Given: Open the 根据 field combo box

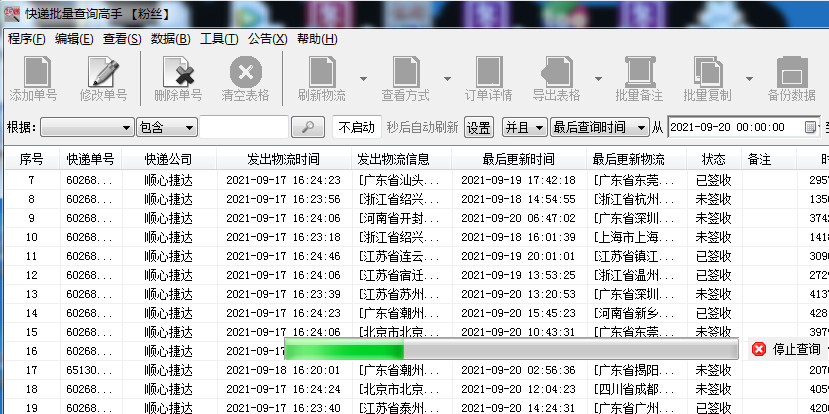Looking at the screenshot, I should coord(87,127).
